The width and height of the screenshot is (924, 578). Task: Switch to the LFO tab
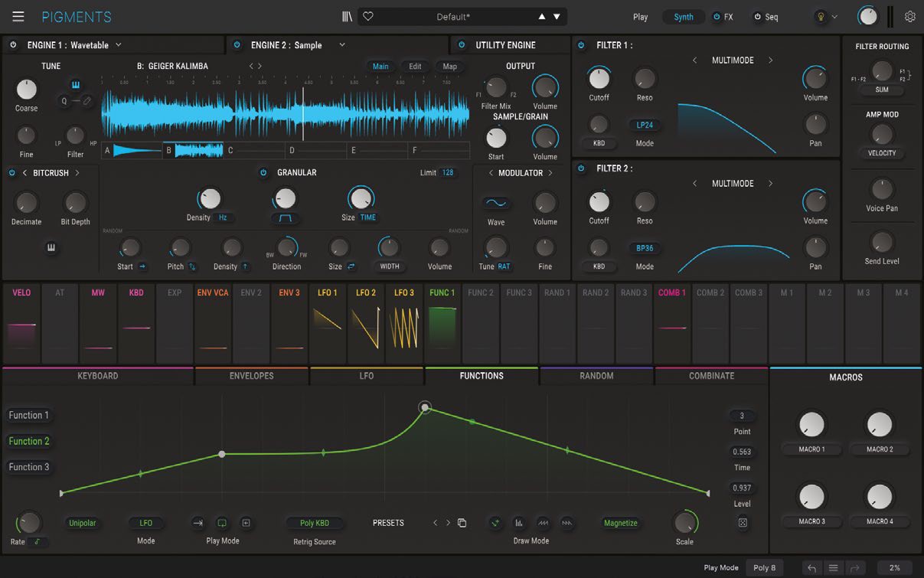[x=367, y=376]
